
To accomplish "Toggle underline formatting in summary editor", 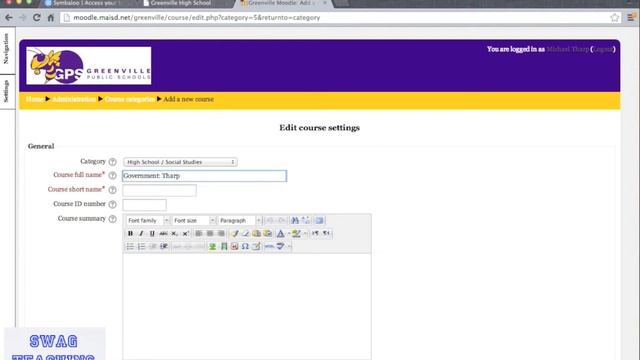I will [x=152, y=233].
